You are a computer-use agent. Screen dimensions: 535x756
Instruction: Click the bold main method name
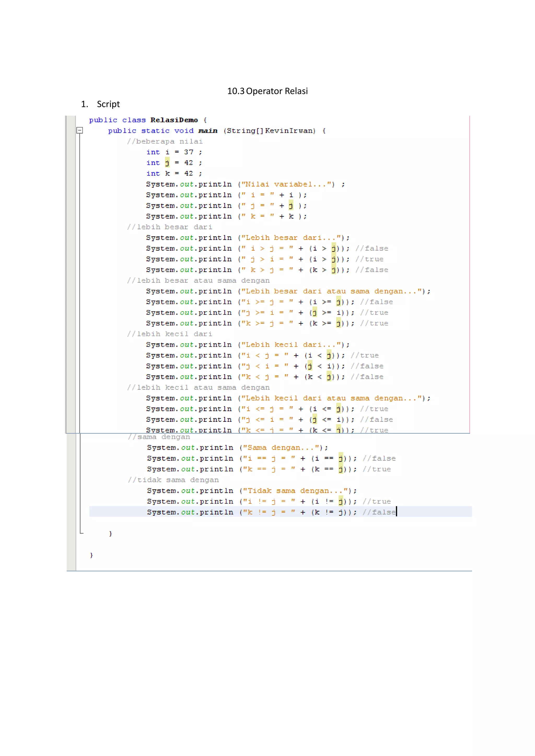pos(208,131)
